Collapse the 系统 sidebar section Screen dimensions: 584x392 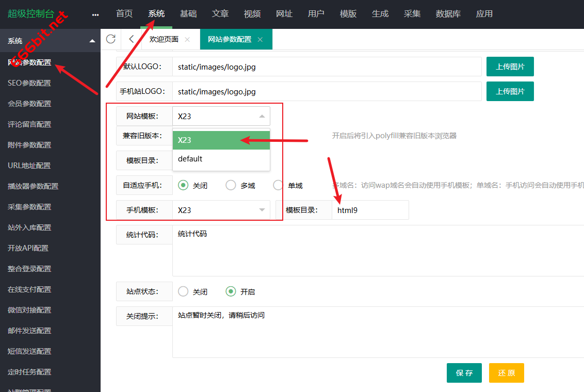[x=92, y=41]
